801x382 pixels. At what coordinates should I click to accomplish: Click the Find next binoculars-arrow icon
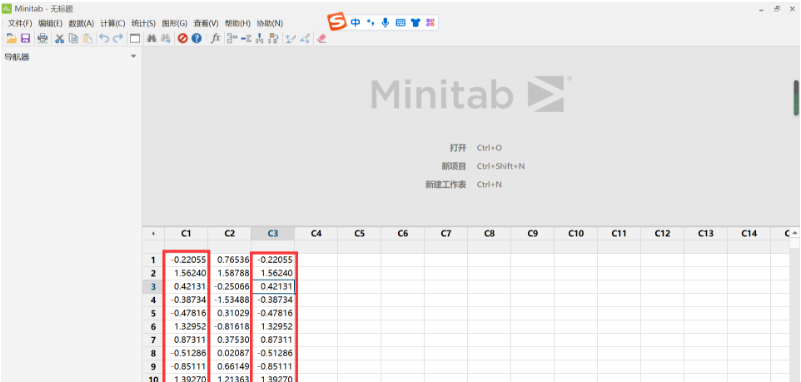pyautogui.click(x=166, y=38)
